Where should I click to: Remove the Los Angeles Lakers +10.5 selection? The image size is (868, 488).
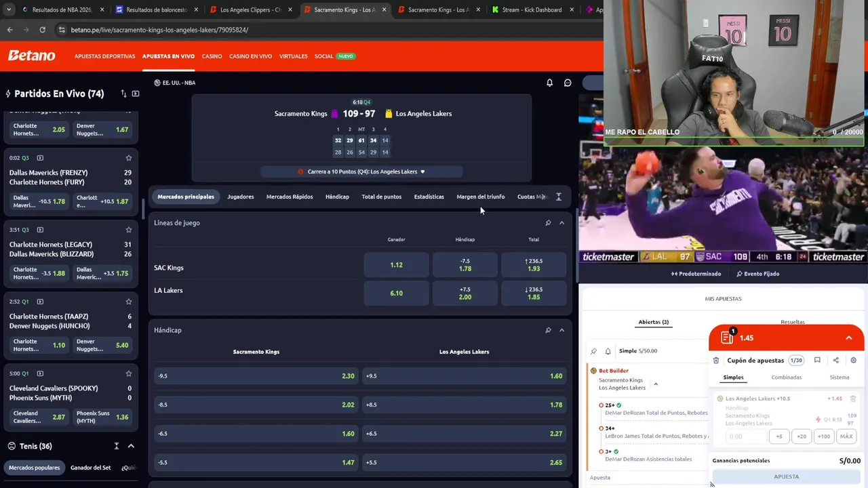point(853,399)
